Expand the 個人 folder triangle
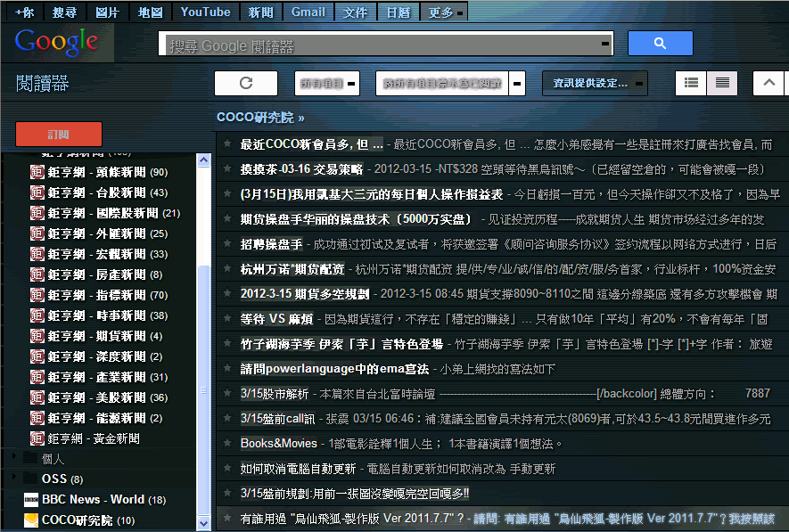 (x=14, y=456)
